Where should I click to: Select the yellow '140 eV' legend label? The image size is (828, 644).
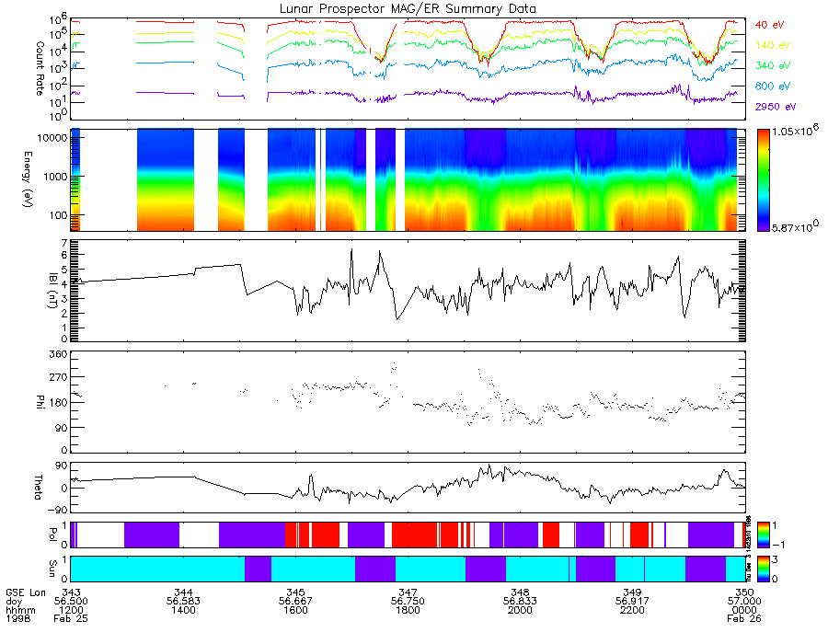pos(773,45)
